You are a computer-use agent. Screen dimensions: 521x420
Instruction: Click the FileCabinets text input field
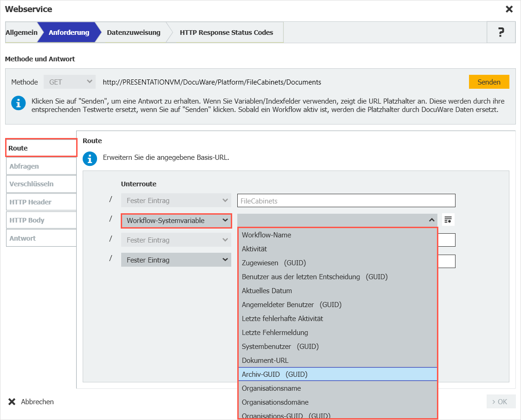click(346, 201)
